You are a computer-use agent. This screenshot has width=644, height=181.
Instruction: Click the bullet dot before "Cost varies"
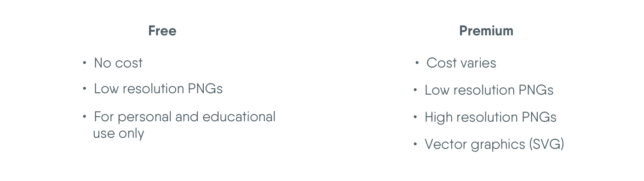[x=417, y=62]
